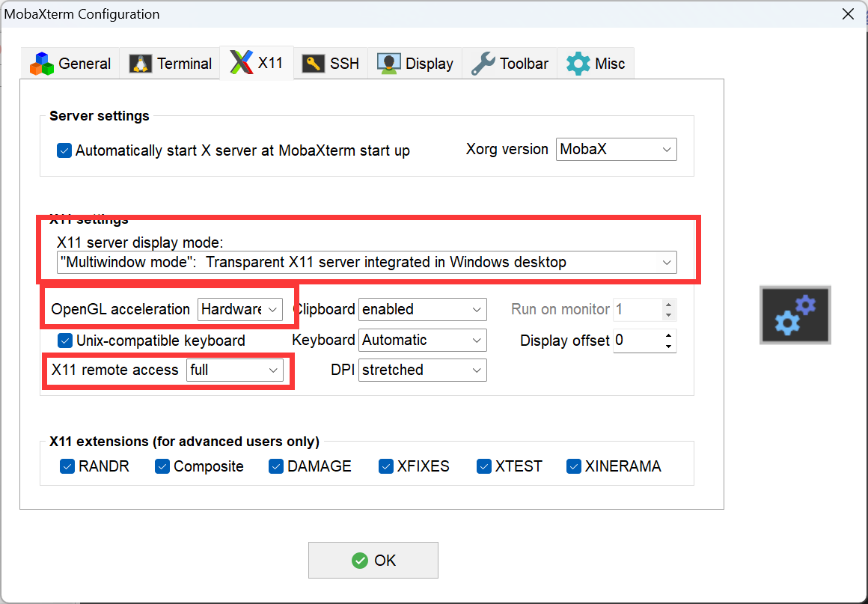Uncheck the RANDR extension
The image size is (868, 604).
click(67, 466)
